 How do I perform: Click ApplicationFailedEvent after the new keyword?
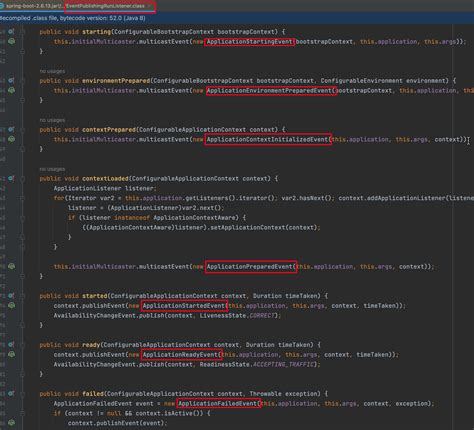coord(218,404)
